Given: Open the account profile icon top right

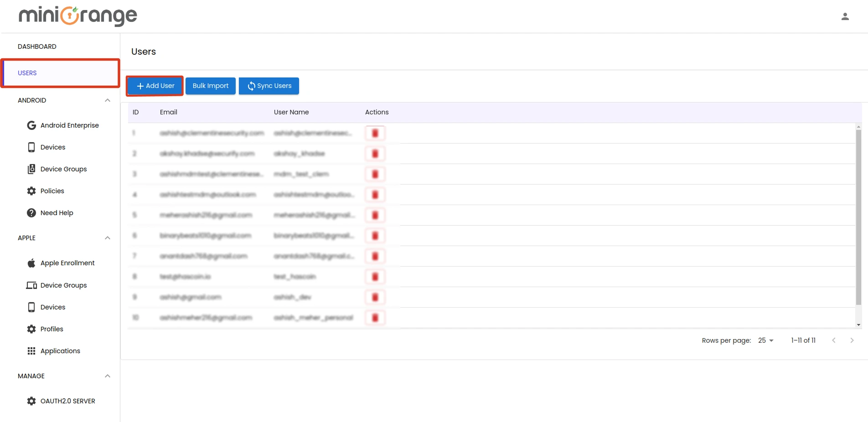Looking at the screenshot, I should point(845,16).
